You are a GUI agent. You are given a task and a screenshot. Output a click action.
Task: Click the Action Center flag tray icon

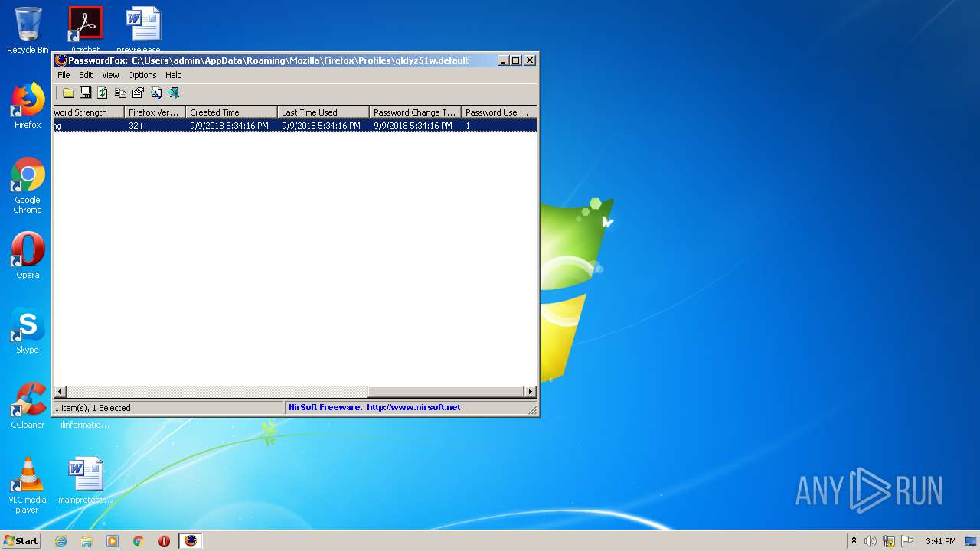[x=907, y=541]
